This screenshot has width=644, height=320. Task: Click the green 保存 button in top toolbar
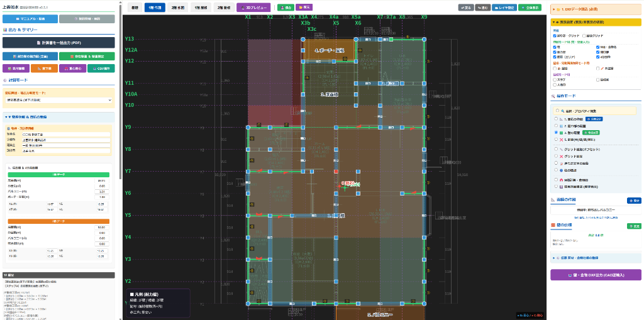(286, 8)
